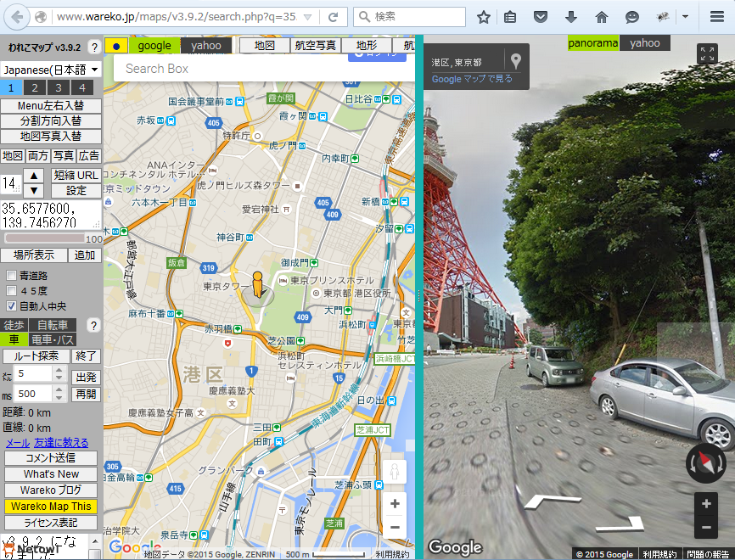Decrease the ms 500 spinner
735x560 pixels.
pyautogui.click(x=59, y=398)
